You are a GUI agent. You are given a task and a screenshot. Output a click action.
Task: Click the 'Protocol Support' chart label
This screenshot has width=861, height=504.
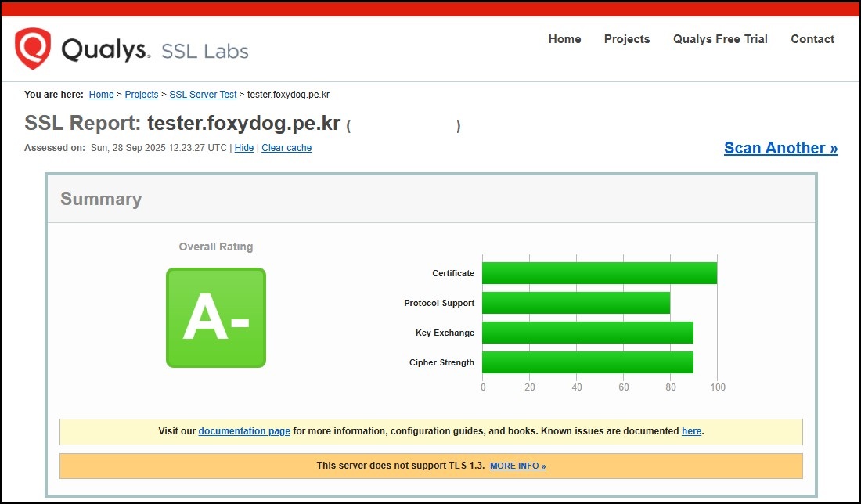pyautogui.click(x=439, y=303)
